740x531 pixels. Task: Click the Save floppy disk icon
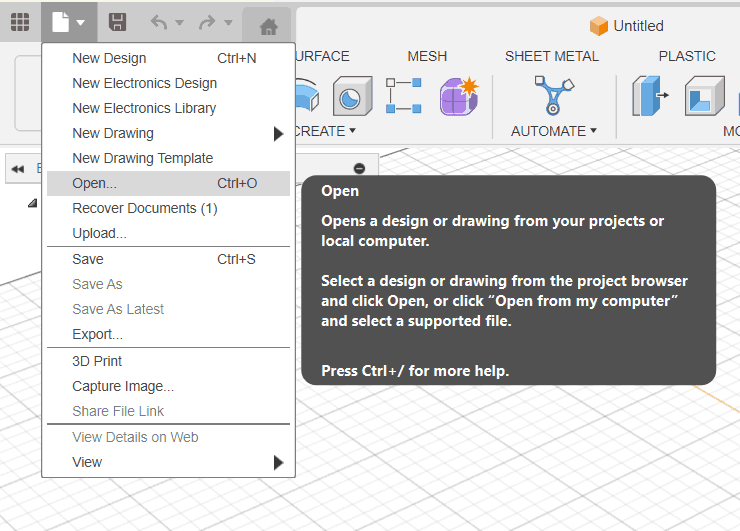(118, 22)
